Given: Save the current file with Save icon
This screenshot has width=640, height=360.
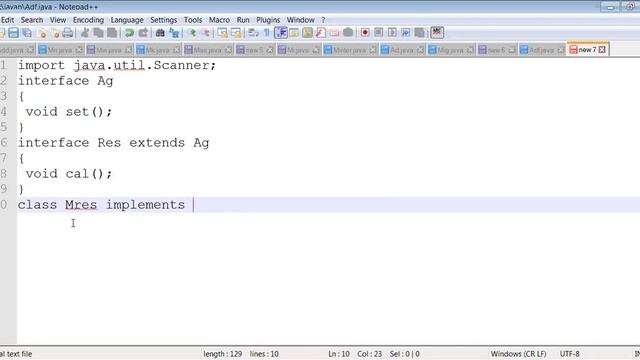Looking at the screenshot, I should (13, 33).
